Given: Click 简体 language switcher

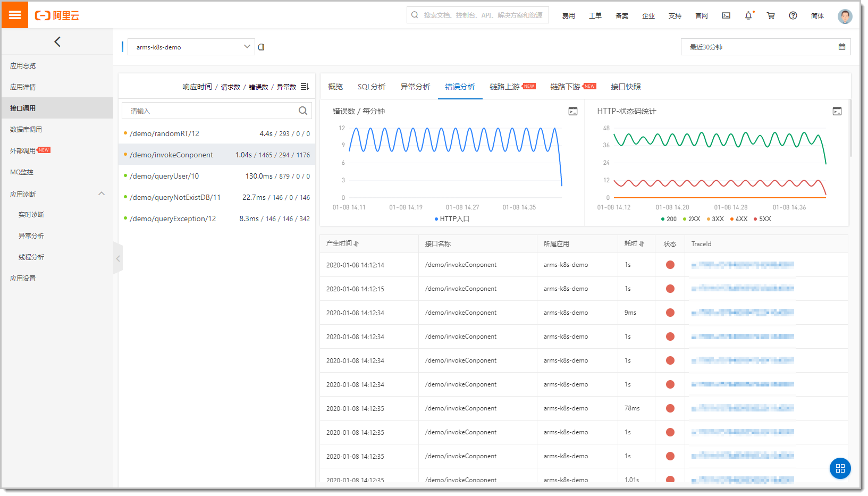Looking at the screenshot, I should [818, 16].
